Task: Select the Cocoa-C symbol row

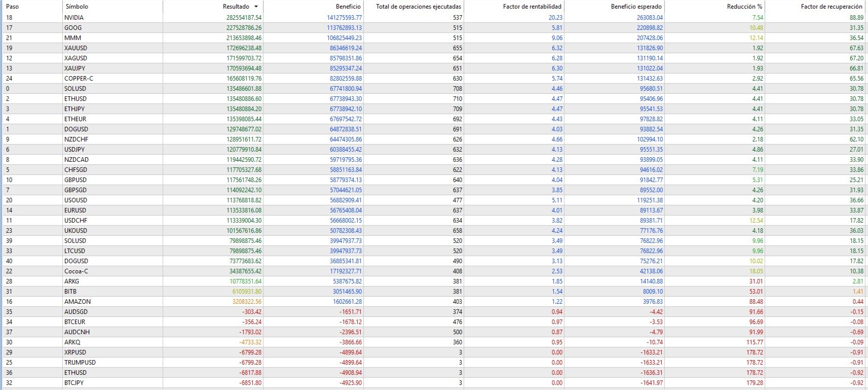Action: pos(434,271)
